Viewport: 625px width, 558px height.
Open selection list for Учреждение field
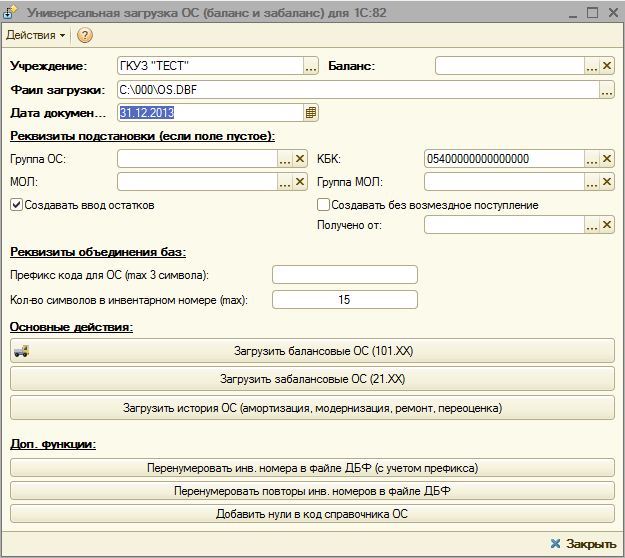(310, 66)
